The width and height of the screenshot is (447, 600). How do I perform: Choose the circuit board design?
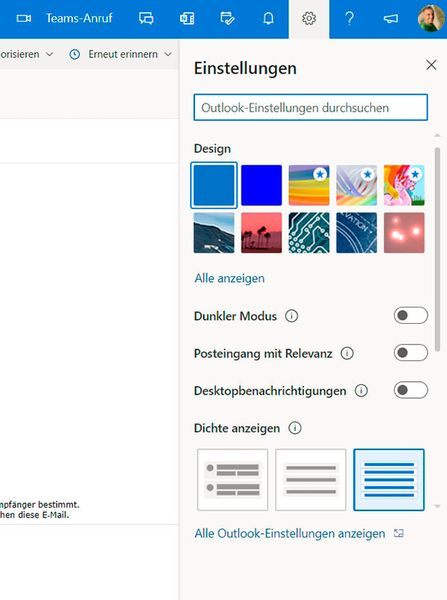[309, 233]
